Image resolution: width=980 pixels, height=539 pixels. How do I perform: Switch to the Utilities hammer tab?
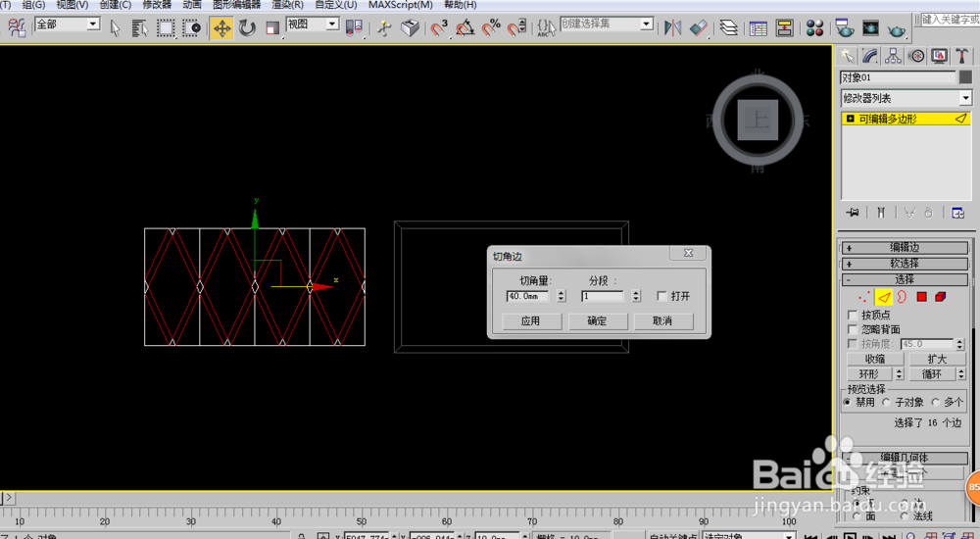(x=962, y=56)
